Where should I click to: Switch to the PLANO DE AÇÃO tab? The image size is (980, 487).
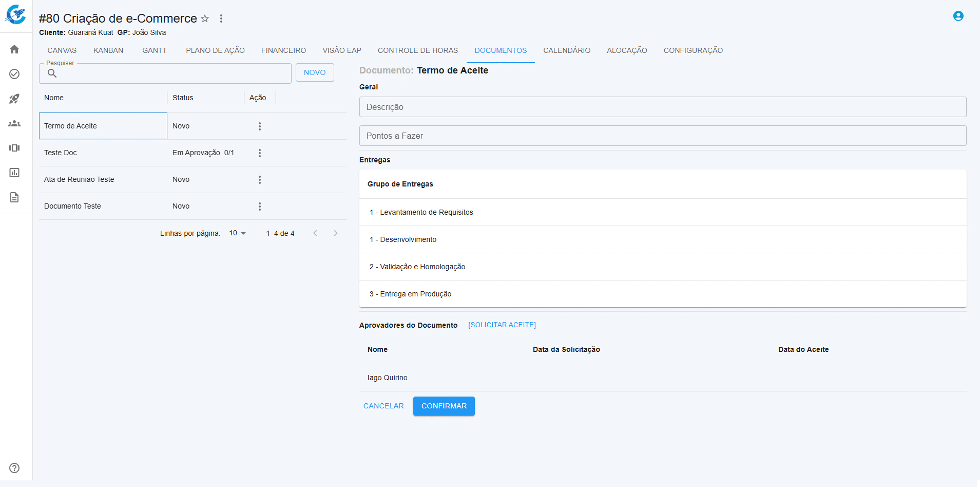coord(215,50)
